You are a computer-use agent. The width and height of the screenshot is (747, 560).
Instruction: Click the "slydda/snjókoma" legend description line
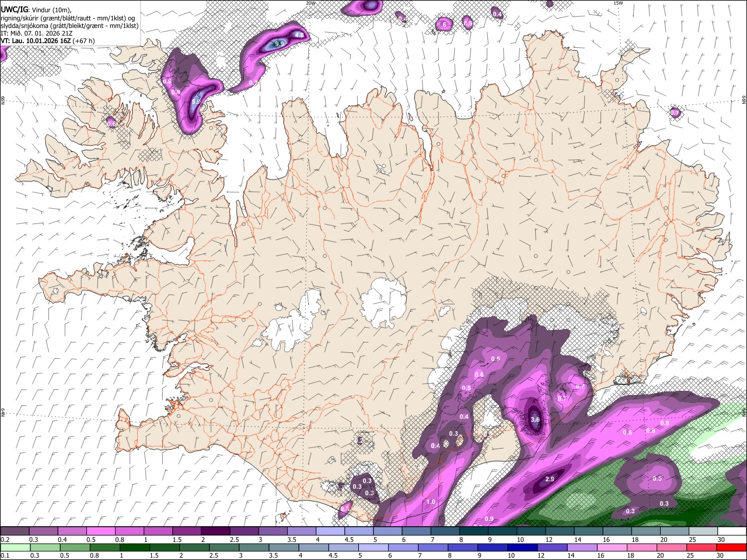click(69, 26)
